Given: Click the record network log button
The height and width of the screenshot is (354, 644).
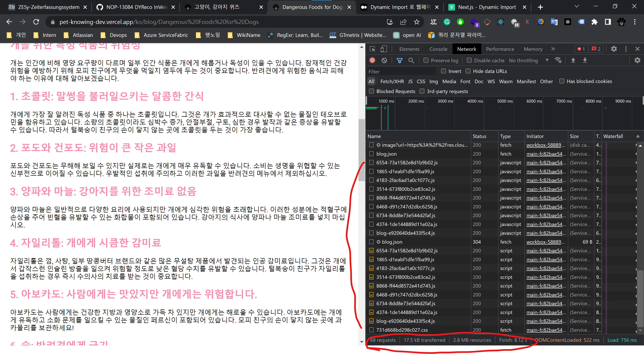Looking at the screenshot, I should 372,60.
